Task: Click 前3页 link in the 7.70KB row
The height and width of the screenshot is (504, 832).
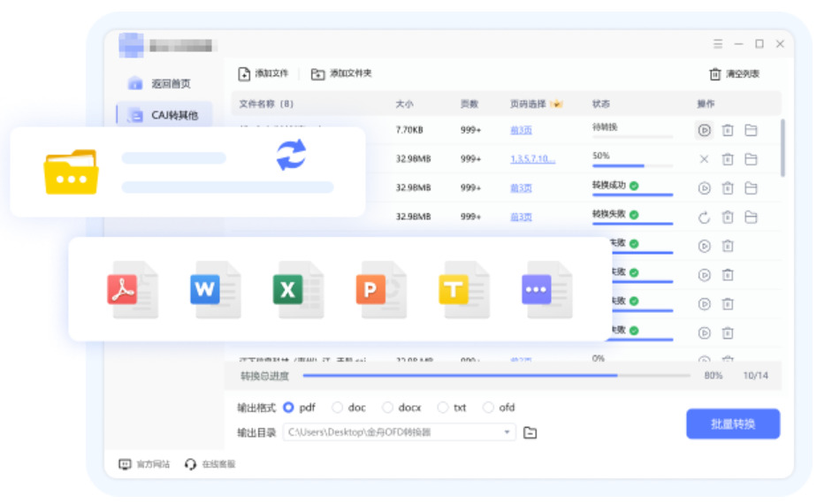Action: pos(521,131)
